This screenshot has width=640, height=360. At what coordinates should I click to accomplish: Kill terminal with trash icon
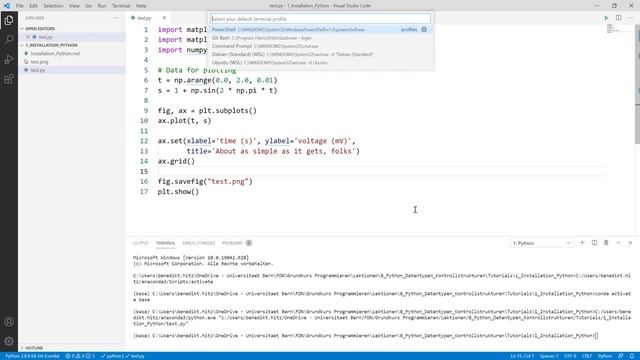(606, 243)
